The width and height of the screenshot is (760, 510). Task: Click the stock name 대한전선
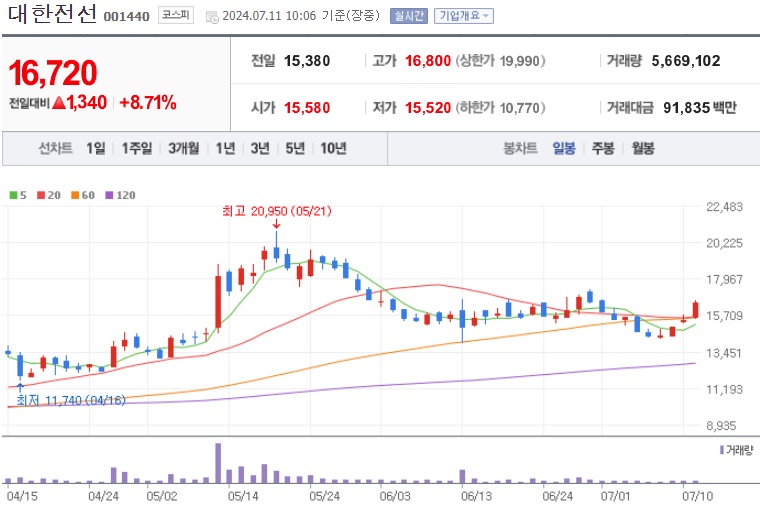click(52, 14)
